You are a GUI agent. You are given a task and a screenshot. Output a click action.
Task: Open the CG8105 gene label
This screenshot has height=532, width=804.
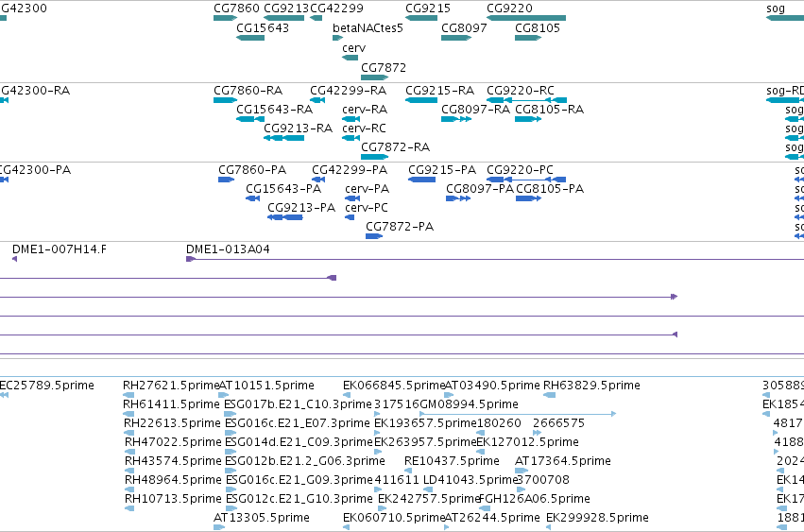pos(538,28)
